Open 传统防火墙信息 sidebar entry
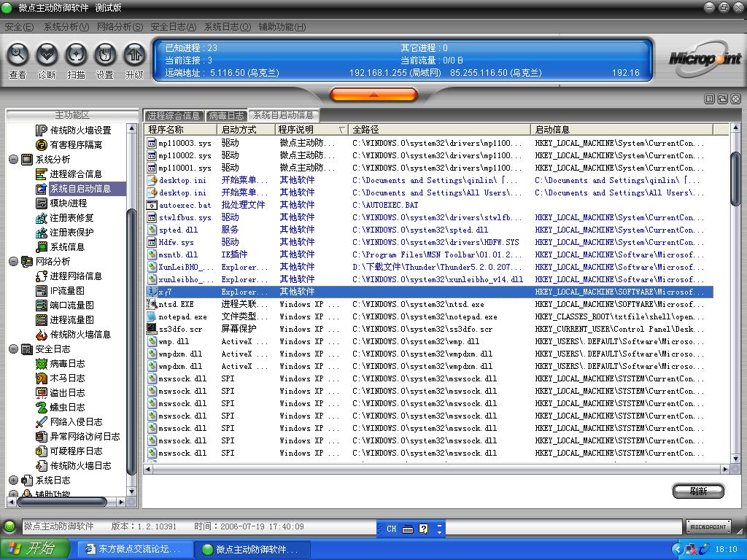 [80, 335]
